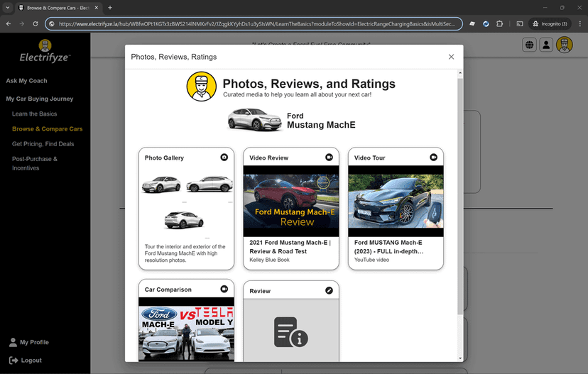This screenshot has height=374, width=588.
Task: Click the coach avatar icon in top-right header
Action: (x=564, y=45)
